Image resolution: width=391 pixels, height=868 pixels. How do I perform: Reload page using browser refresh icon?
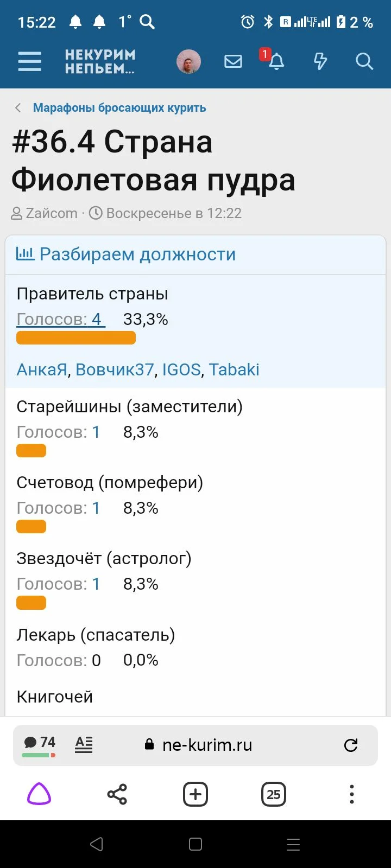point(351,745)
